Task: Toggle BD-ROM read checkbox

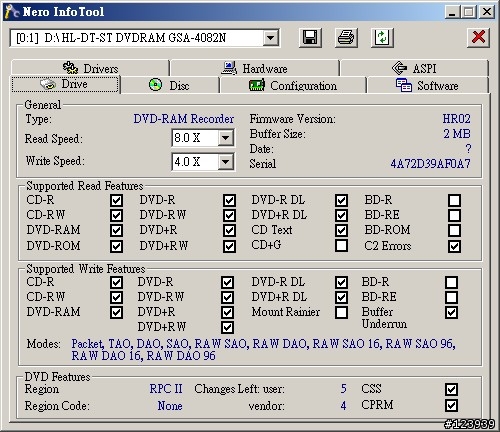Action: coord(455,230)
